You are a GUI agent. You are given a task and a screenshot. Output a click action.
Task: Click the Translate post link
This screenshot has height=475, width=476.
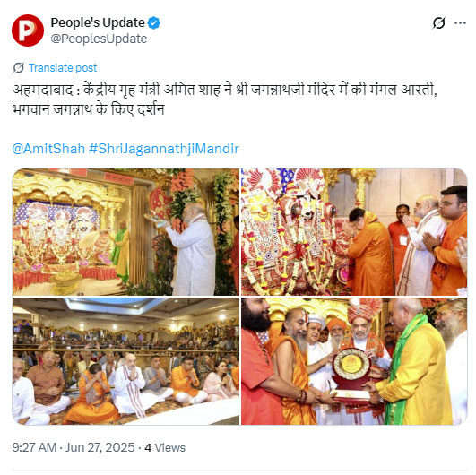coord(63,68)
